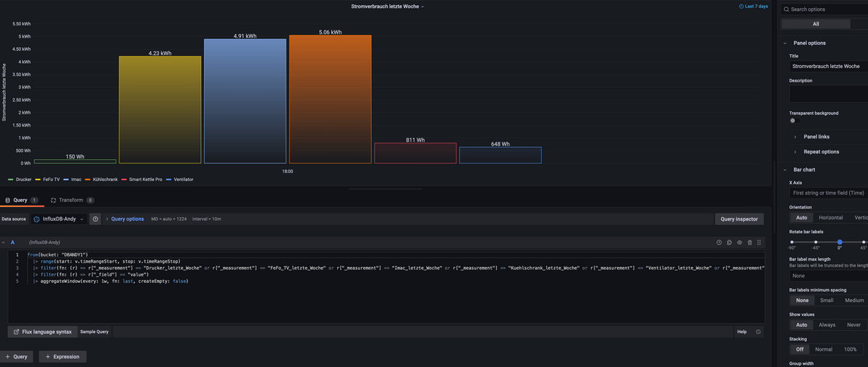Select the All options tab
Image resolution: width=868 pixels, height=367 pixels.
tap(816, 24)
